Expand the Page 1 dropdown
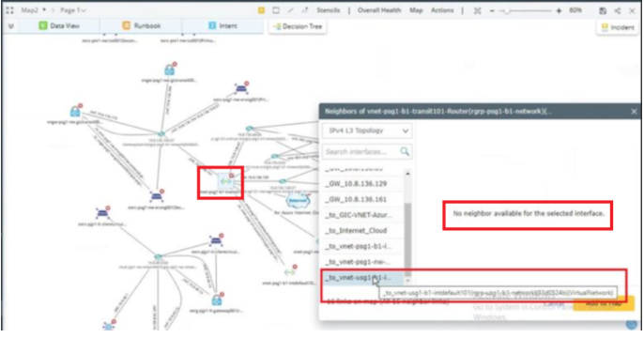 tap(72, 10)
